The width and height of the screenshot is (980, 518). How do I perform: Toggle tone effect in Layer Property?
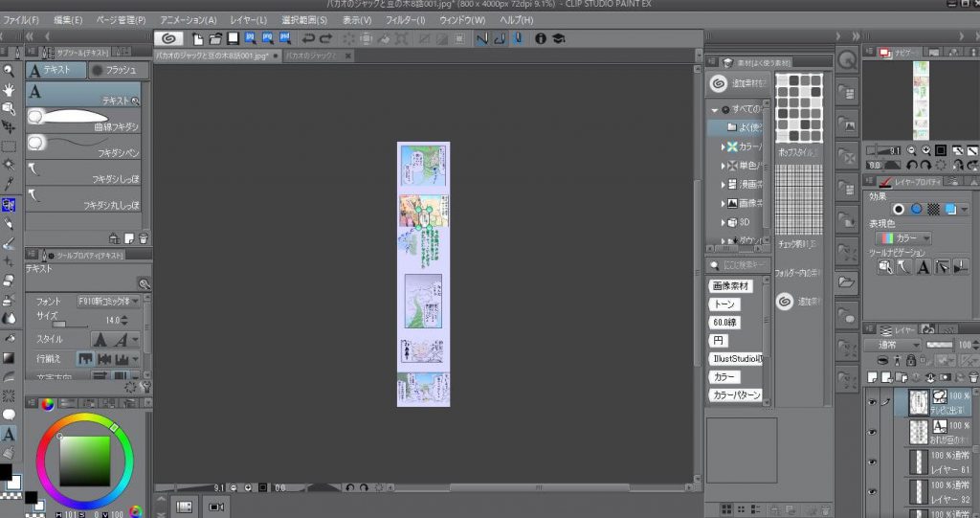point(933,209)
